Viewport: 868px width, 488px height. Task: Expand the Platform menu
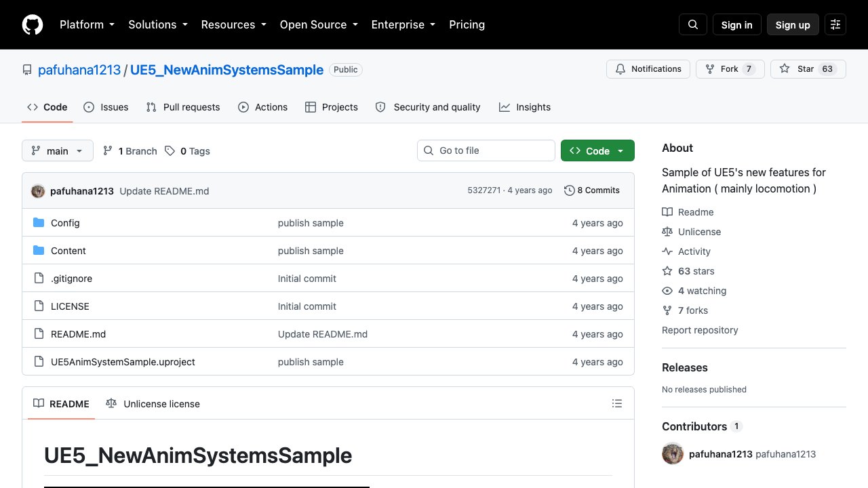coord(87,24)
